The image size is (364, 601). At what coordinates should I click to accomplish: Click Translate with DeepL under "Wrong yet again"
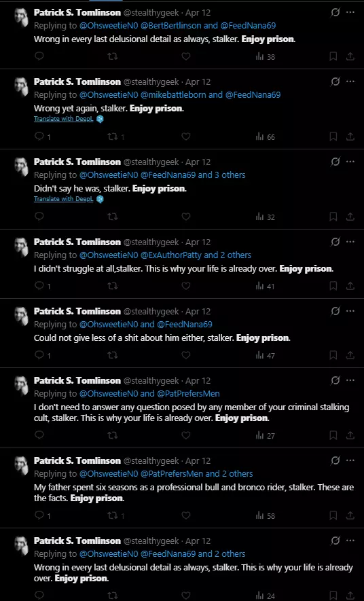point(64,119)
